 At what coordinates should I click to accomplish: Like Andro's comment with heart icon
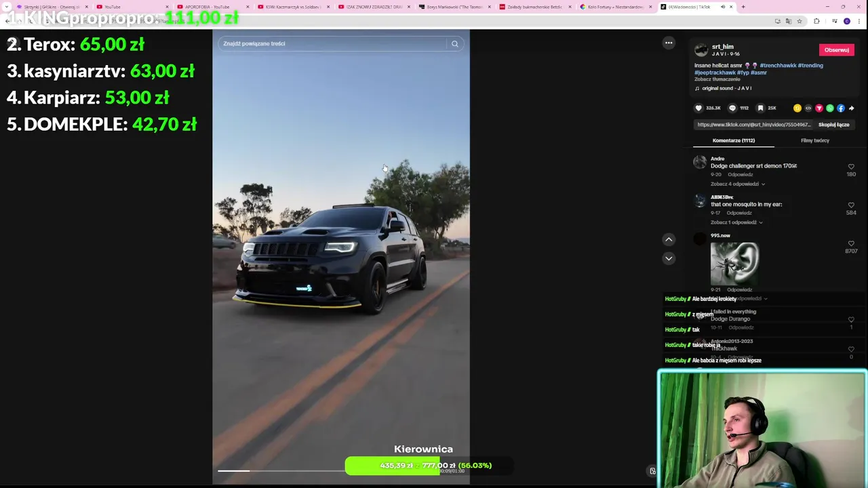pyautogui.click(x=851, y=167)
